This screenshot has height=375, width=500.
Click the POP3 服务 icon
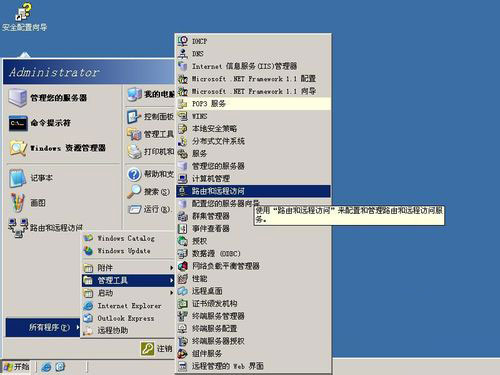[183, 104]
